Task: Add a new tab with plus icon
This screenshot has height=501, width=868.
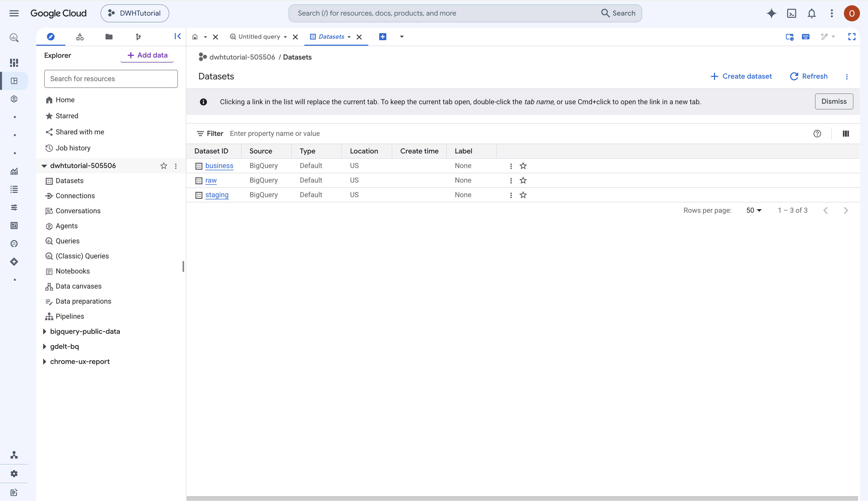Action: click(383, 36)
